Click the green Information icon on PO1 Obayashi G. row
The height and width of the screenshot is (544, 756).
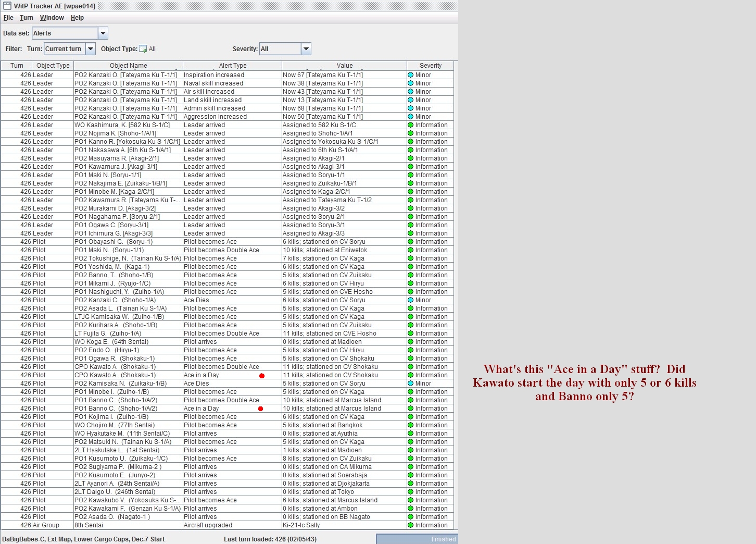coord(411,242)
